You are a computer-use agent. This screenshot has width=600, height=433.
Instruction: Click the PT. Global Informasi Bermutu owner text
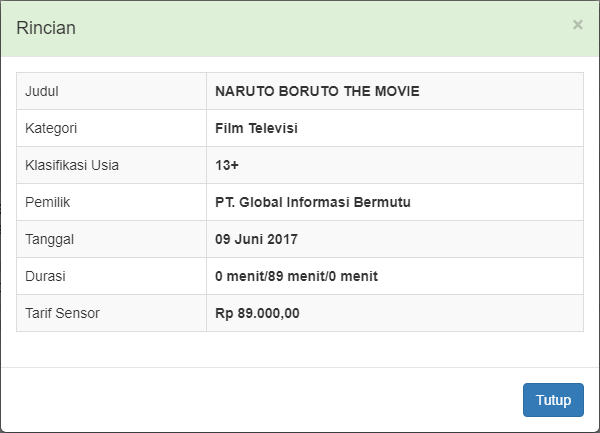tap(313, 202)
